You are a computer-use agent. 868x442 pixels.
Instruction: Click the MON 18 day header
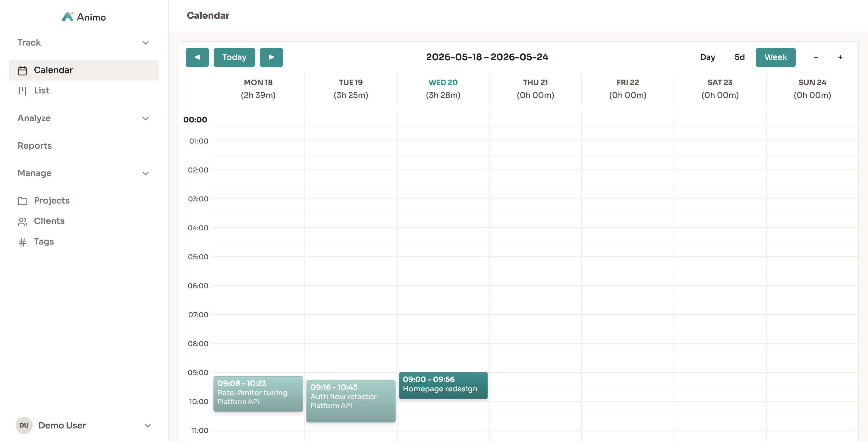(x=258, y=82)
